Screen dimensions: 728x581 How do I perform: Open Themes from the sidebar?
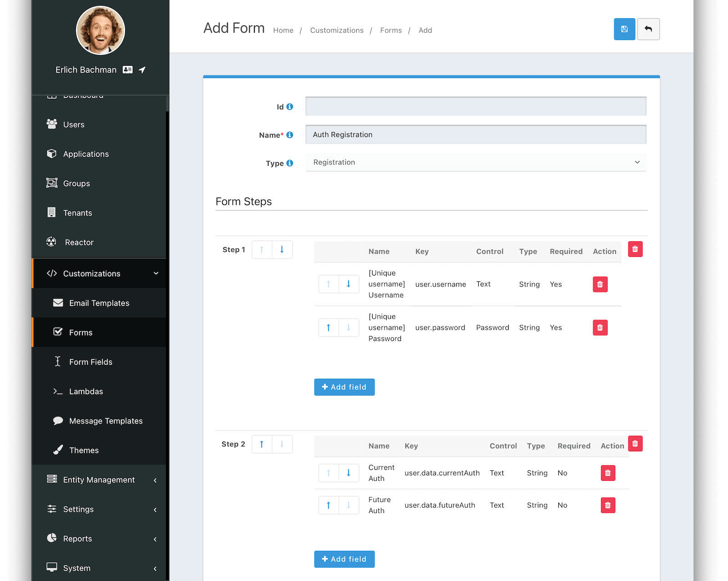84,450
